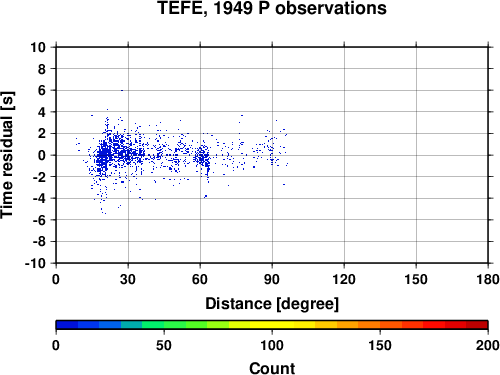Click the colorbar tick label 200
The height and width of the screenshot is (375, 500).
click(488, 345)
